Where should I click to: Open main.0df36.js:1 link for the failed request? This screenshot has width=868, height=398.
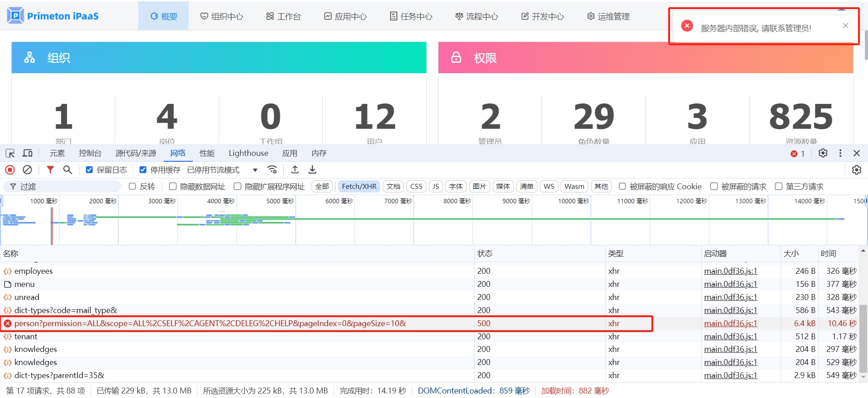[730, 323]
